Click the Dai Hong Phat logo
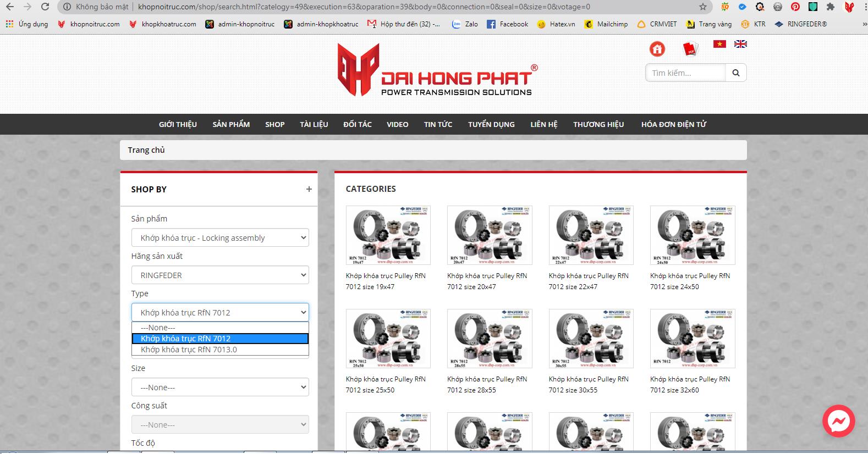868x454 pixels. (437, 70)
